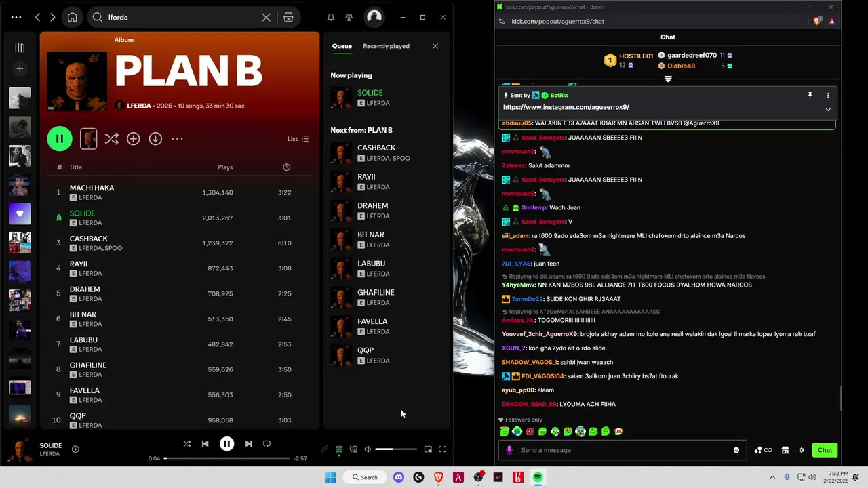Switch to Recently played tab
868x488 pixels.
point(386,46)
